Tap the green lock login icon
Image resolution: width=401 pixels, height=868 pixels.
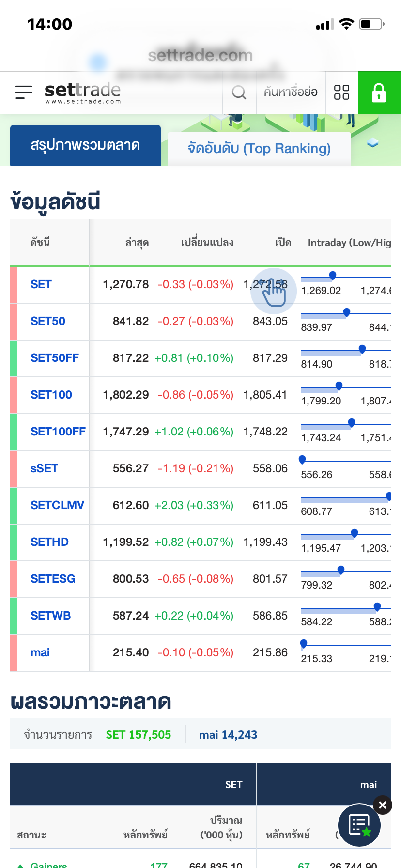click(x=379, y=93)
